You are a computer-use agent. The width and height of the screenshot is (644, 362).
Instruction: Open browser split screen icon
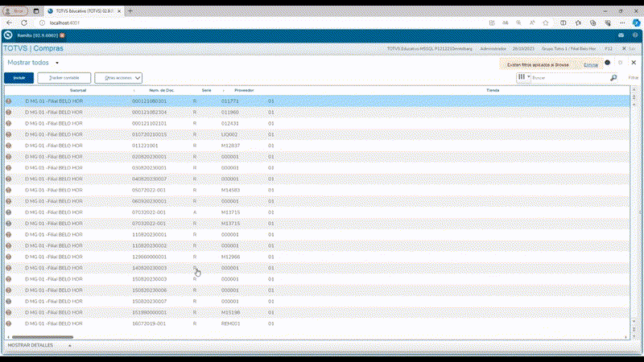pyautogui.click(x=563, y=23)
